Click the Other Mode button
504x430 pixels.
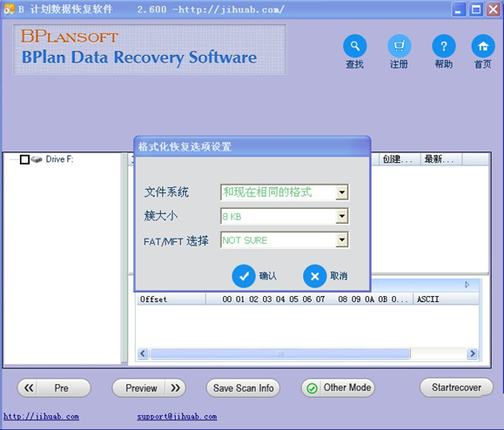pyautogui.click(x=338, y=388)
